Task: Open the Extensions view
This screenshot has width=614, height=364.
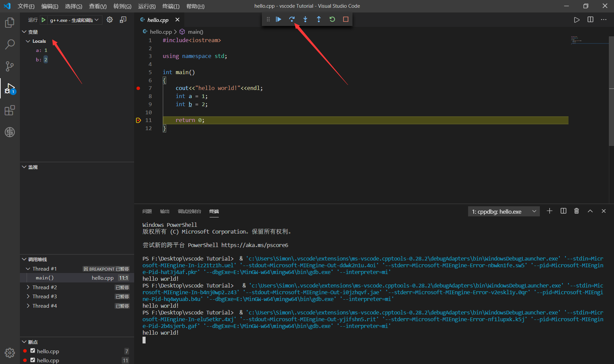Action: click(10, 110)
